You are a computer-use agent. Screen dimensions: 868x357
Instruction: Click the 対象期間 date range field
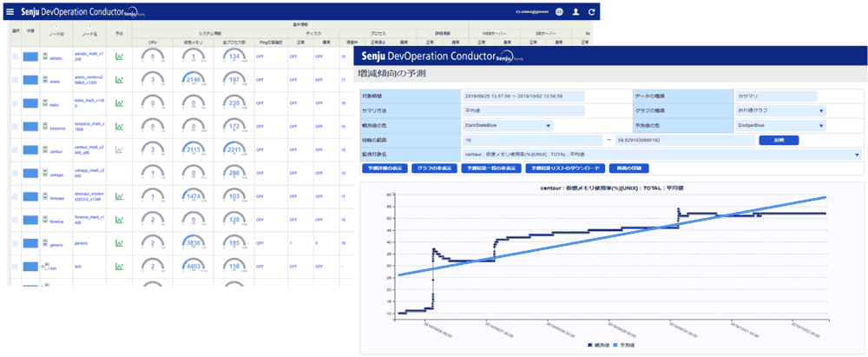click(523, 96)
